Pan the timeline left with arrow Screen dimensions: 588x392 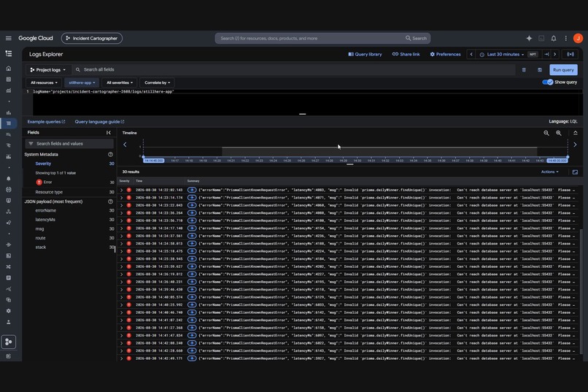(x=125, y=145)
